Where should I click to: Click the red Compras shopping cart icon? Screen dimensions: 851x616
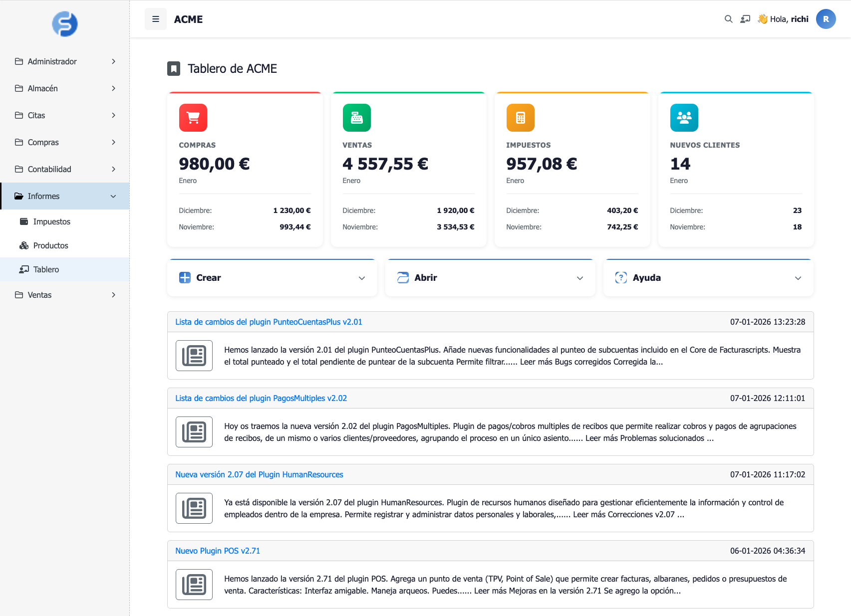193,118
